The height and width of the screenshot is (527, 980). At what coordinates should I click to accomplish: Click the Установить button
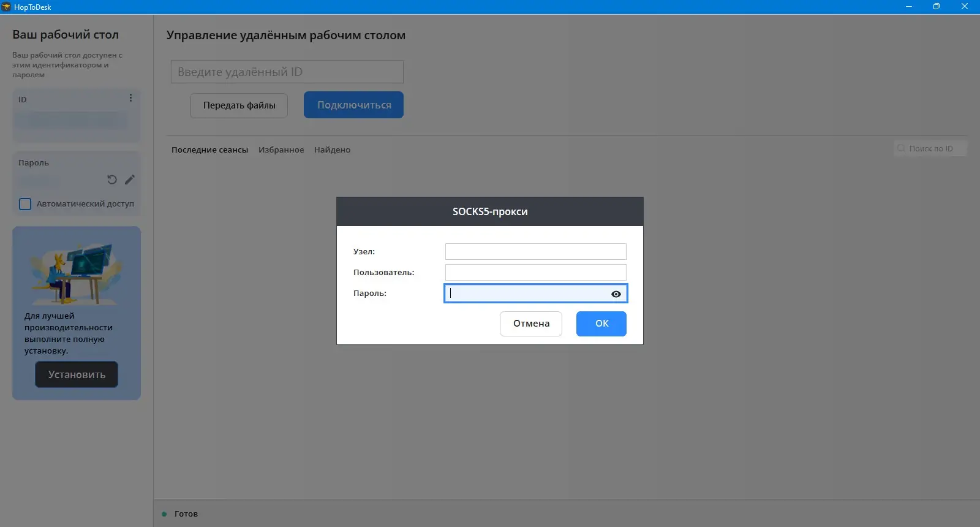pyautogui.click(x=77, y=374)
